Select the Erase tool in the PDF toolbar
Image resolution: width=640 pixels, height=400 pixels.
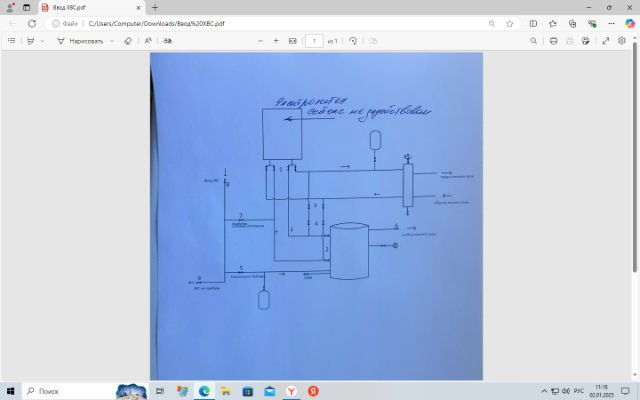coord(127,41)
